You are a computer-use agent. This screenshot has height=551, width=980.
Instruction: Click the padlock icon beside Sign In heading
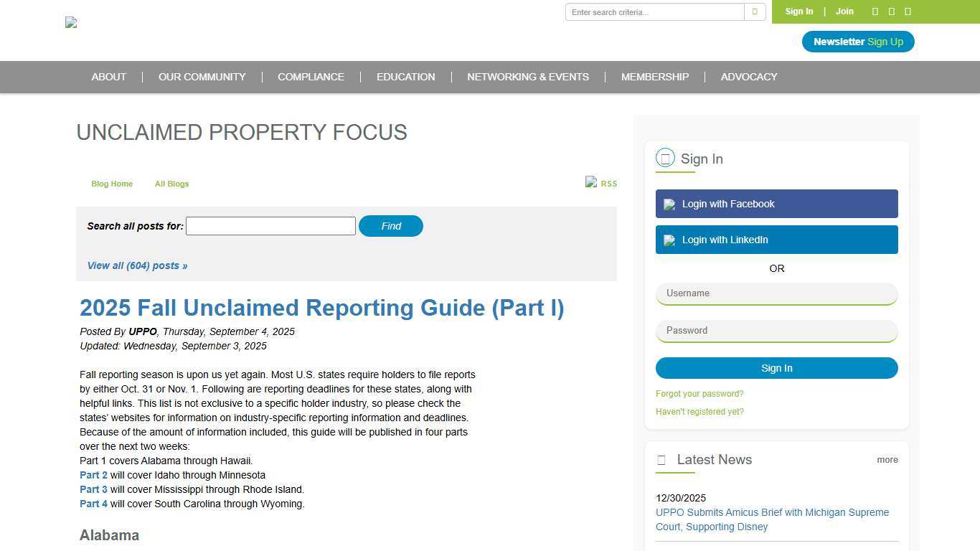click(665, 158)
